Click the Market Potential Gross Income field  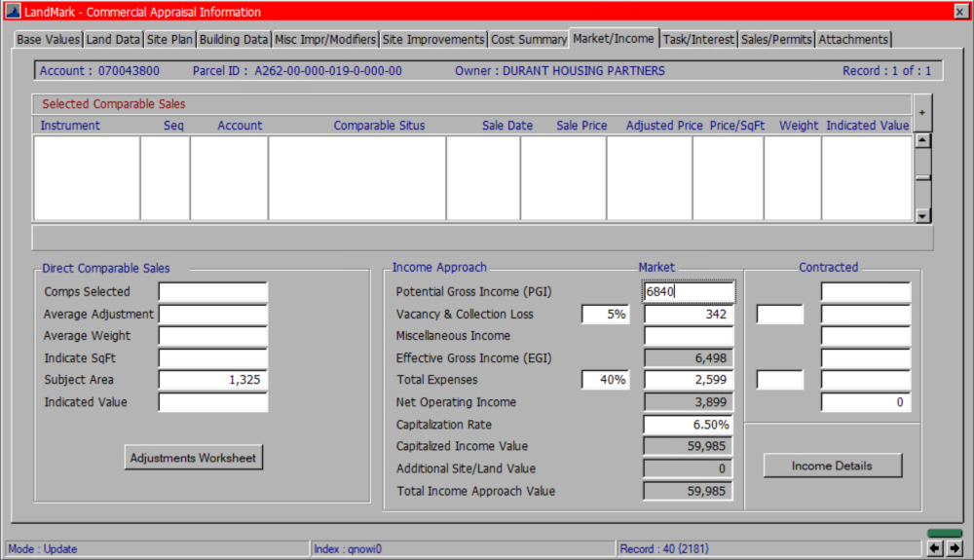point(689,291)
